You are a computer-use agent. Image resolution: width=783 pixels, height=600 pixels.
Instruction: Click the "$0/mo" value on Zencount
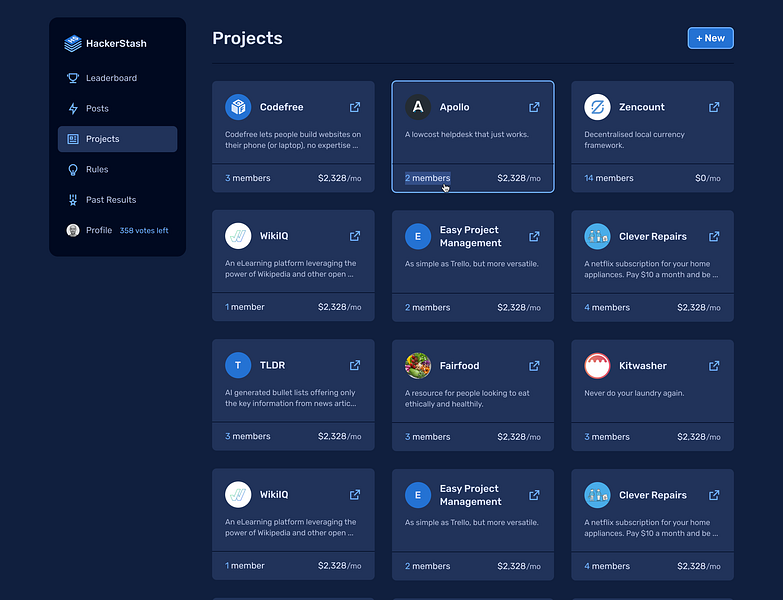pyautogui.click(x=708, y=178)
